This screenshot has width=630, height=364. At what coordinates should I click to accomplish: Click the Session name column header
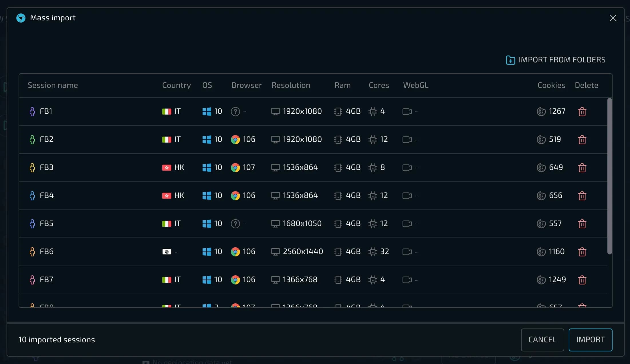pyautogui.click(x=53, y=85)
